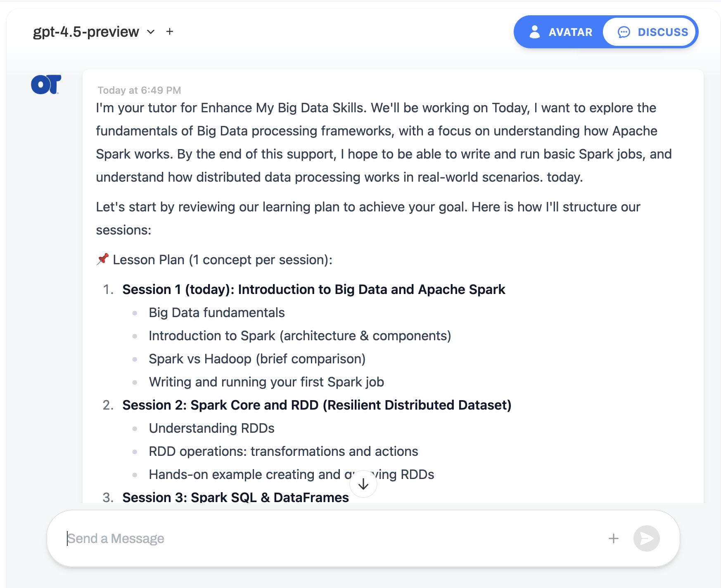Viewport: 721px width, 588px height.
Task: Click the Big Data fundamentals bullet
Action: click(217, 313)
